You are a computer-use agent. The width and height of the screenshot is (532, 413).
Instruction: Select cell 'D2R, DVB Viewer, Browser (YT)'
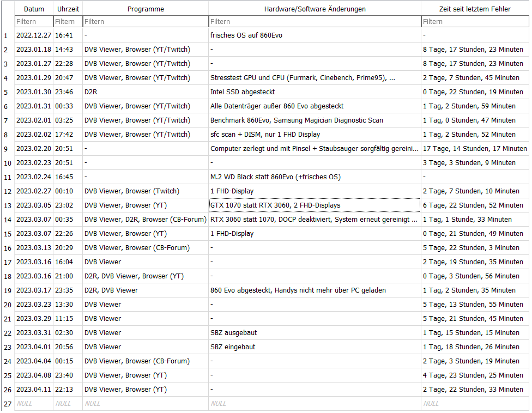point(146,276)
